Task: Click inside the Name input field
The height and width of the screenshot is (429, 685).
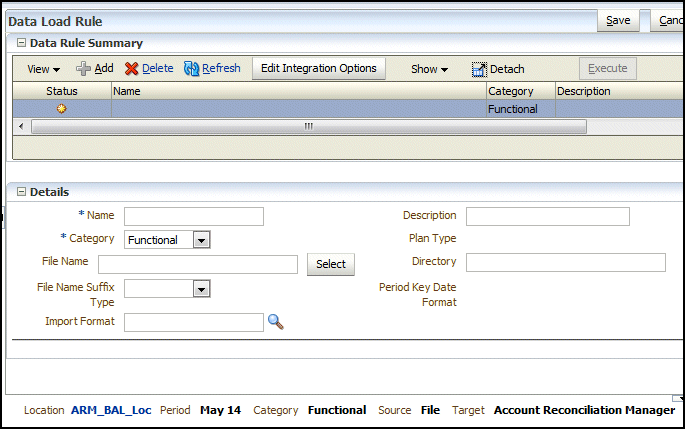Action: tap(194, 217)
